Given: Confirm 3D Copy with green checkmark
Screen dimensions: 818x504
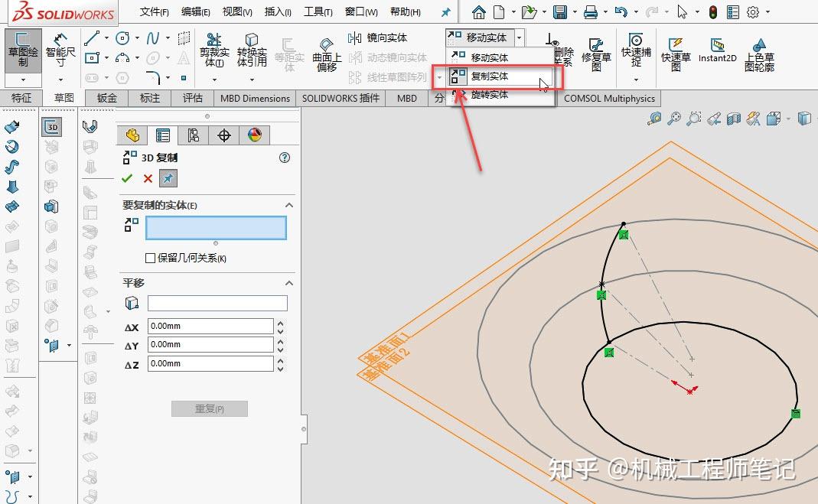Looking at the screenshot, I should click(x=127, y=178).
